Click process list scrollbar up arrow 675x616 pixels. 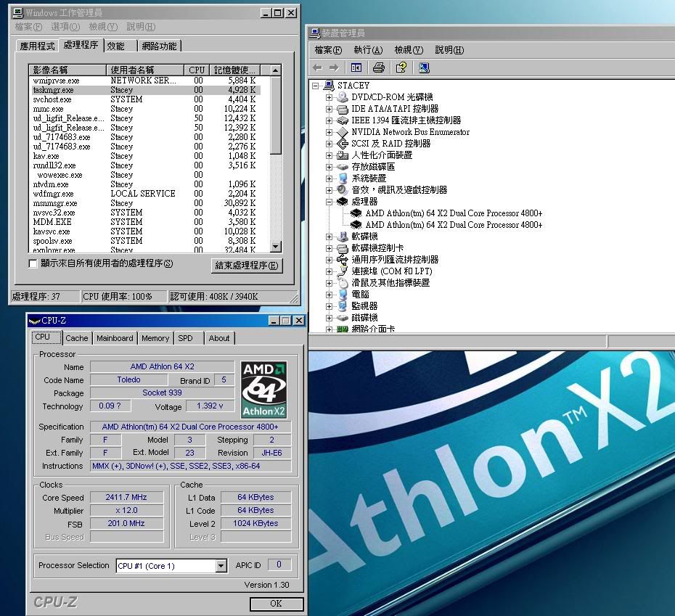tap(276, 70)
